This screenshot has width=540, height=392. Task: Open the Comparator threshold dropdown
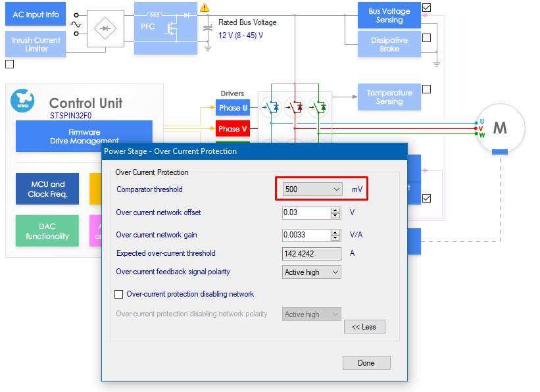pos(312,189)
